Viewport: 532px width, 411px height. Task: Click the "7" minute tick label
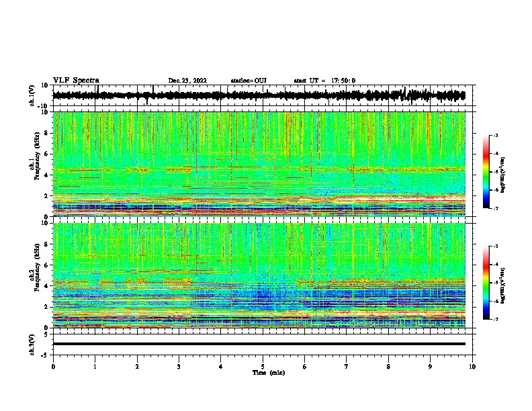click(x=347, y=367)
